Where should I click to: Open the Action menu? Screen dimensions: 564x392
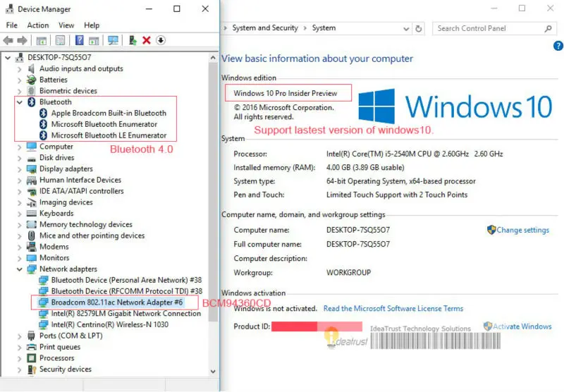[38, 25]
